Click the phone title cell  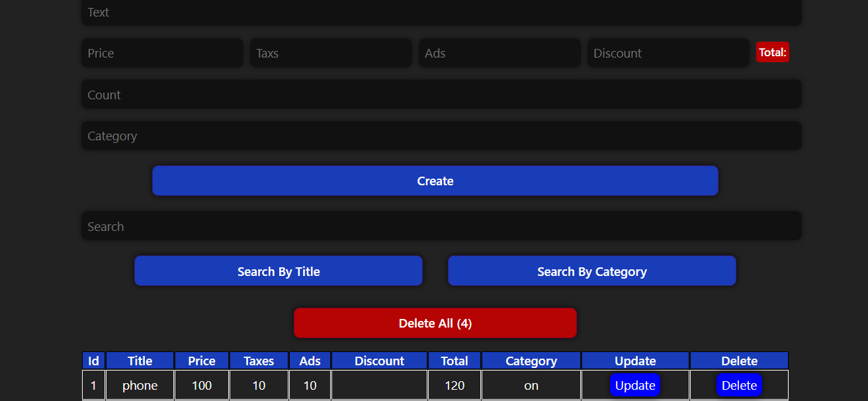(x=140, y=385)
